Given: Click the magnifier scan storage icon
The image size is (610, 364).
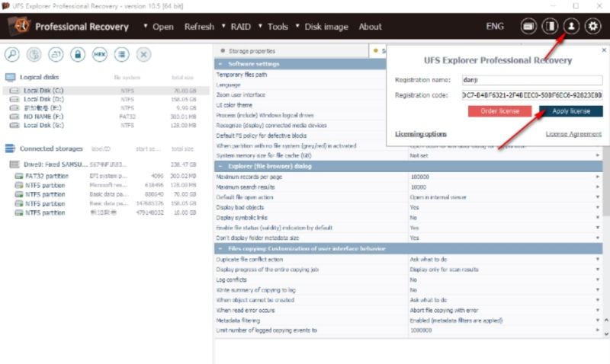Looking at the screenshot, I should click(x=12, y=54).
